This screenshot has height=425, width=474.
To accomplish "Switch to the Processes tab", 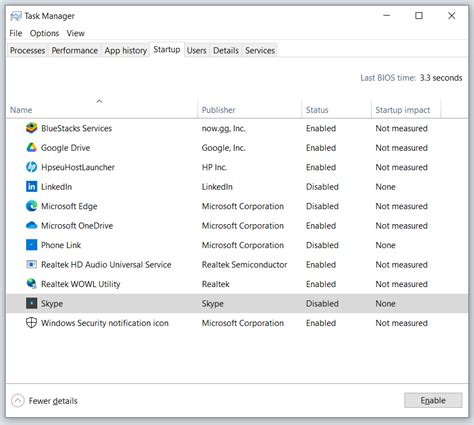I will pos(27,50).
